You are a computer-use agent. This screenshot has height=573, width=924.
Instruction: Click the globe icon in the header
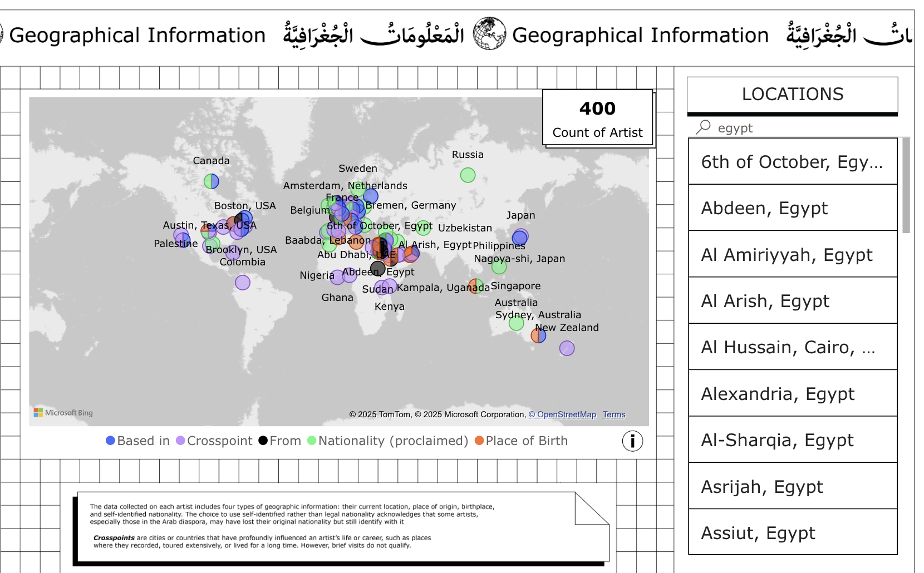click(490, 33)
